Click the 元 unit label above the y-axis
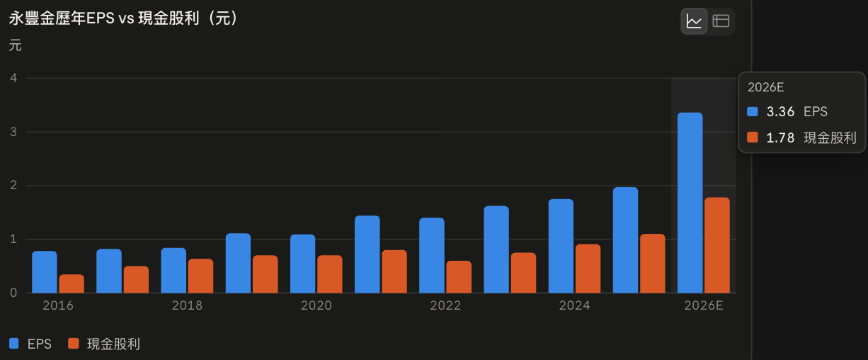 point(16,46)
